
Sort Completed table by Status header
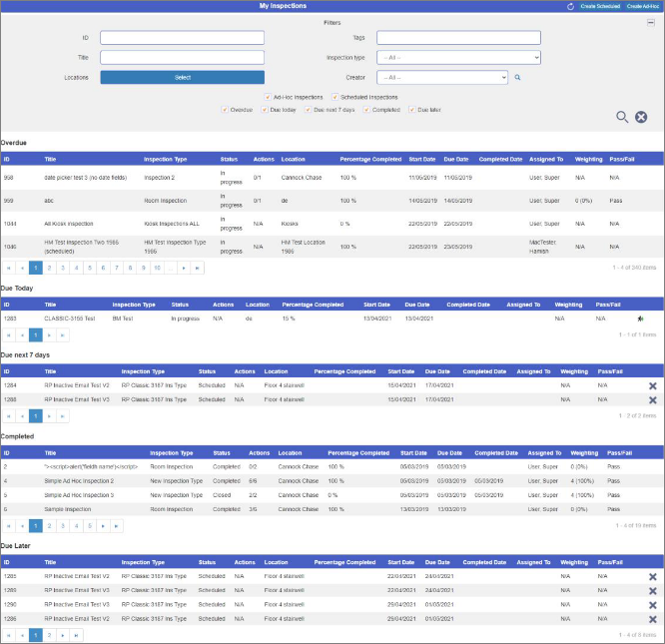222,453
